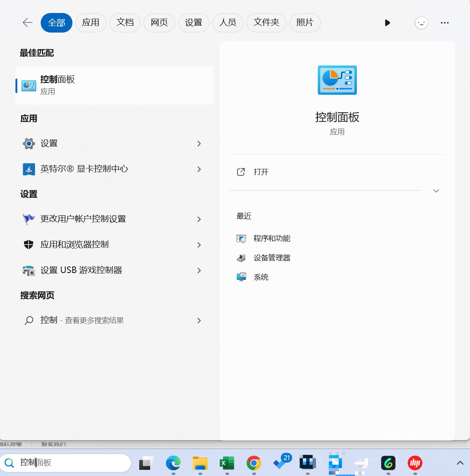The width and height of the screenshot is (470, 476).
Task: Select the 文档 filter tab
Action: pyautogui.click(x=125, y=22)
